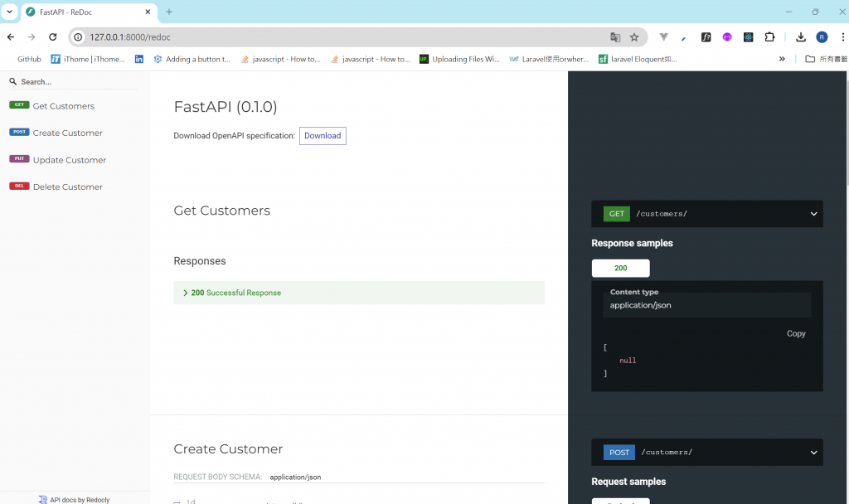Open the LinkedIn bookmark icon
Viewport: 849px width, 504px height.
139,59
